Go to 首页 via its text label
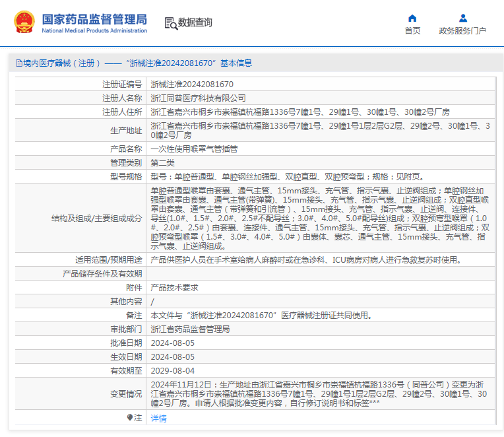The width and height of the screenshot is (504, 437). [412, 31]
